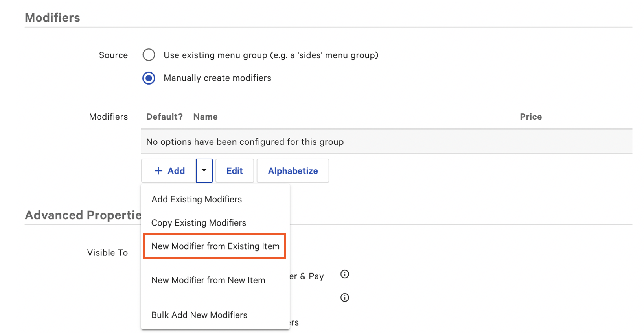Pick 'New Modifier from Existing Item'

click(x=215, y=246)
